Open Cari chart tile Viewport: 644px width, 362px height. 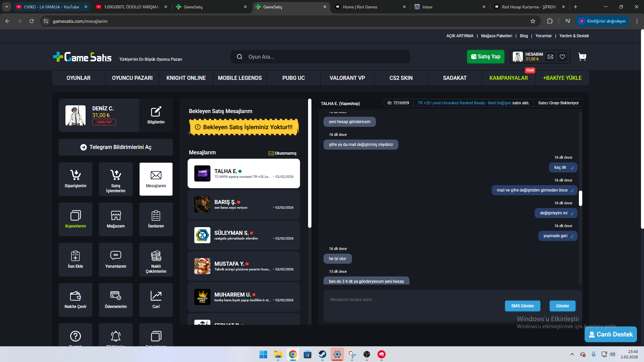(156, 300)
